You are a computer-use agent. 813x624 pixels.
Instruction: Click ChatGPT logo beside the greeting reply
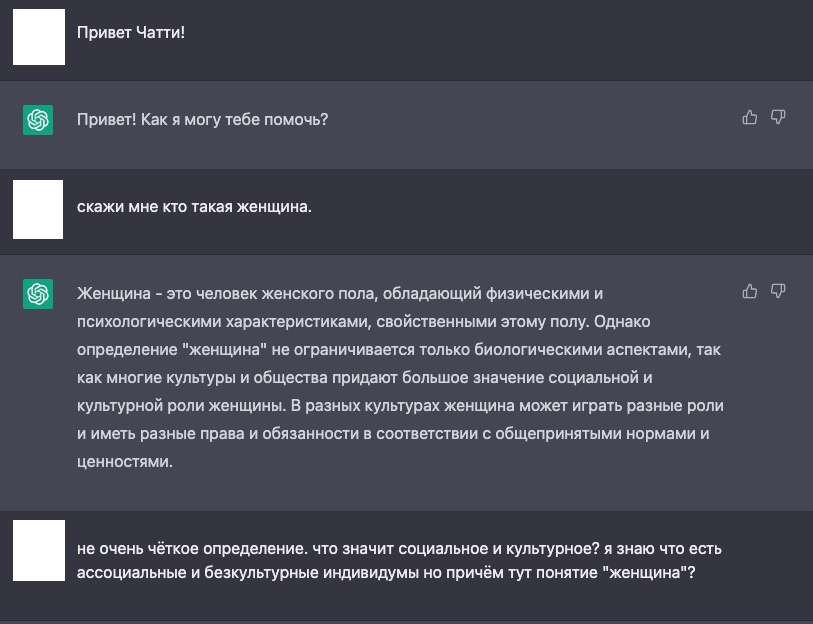(x=38, y=120)
